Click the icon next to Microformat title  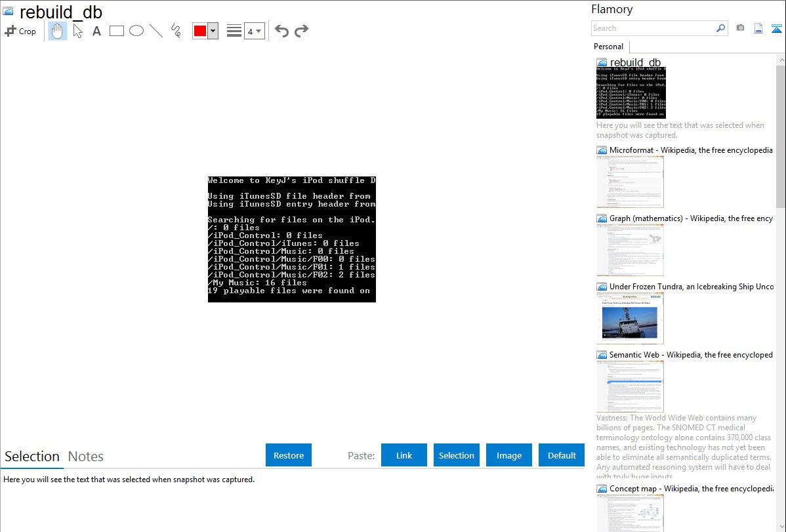(602, 150)
